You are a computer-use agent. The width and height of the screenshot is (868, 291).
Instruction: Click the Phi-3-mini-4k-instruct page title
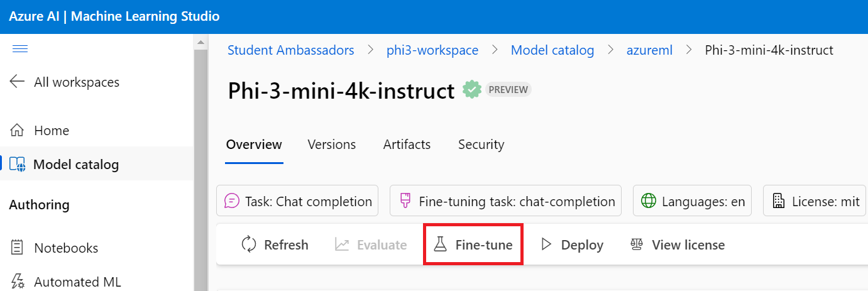point(341,91)
